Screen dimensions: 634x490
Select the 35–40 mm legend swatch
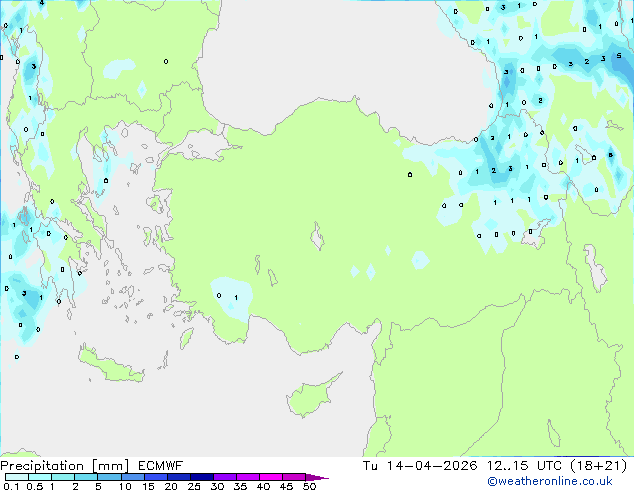[x=247, y=477]
